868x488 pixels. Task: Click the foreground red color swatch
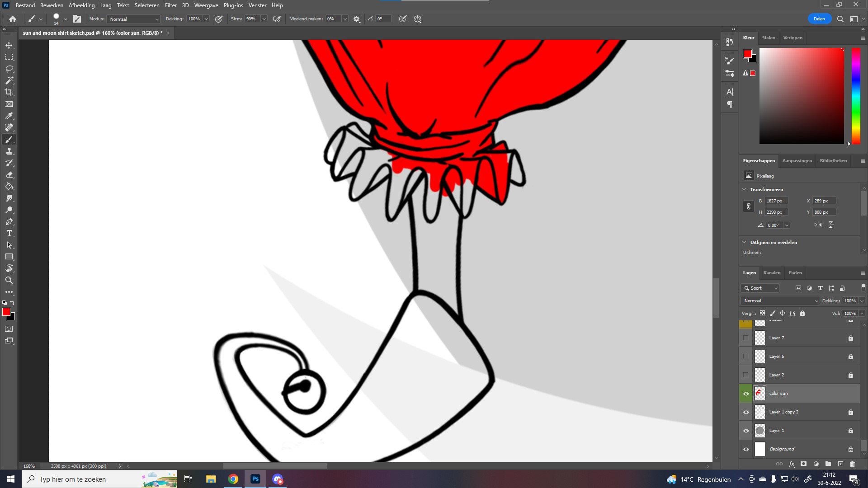(x=6, y=312)
